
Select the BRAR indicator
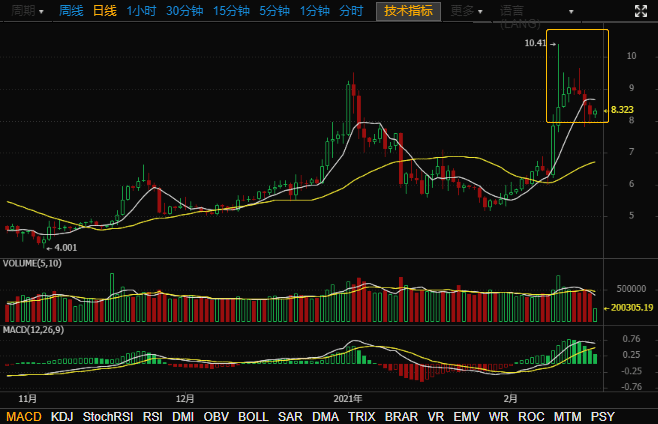coord(401,416)
